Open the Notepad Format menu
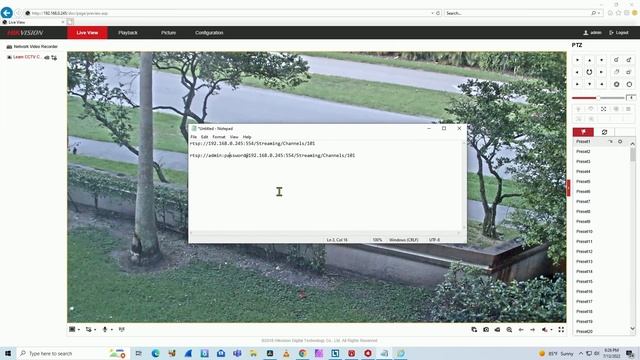 pos(219,137)
